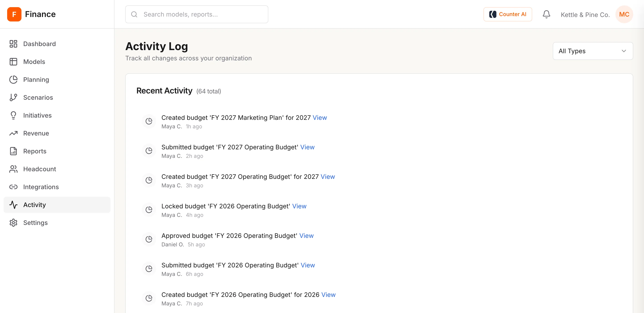The width and height of the screenshot is (644, 313).
Task: Open the Scenarios page
Action: coord(57,97)
